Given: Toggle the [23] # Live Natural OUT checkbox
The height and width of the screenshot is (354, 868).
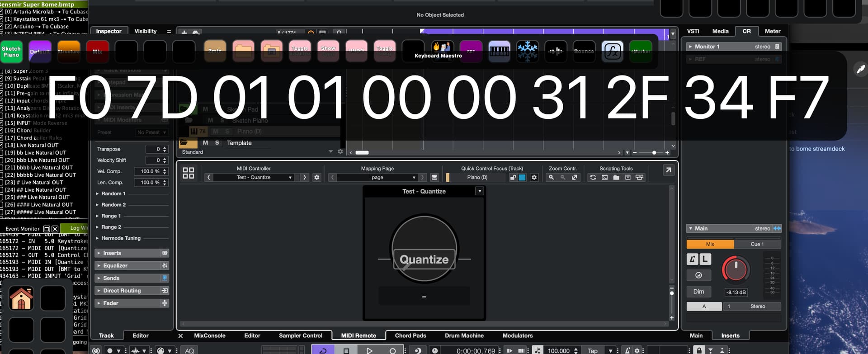Looking at the screenshot, I should [x=1, y=182].
